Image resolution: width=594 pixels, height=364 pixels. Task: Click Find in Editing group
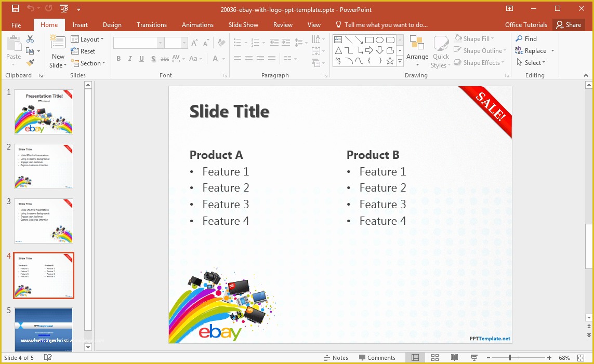point(526,38)
